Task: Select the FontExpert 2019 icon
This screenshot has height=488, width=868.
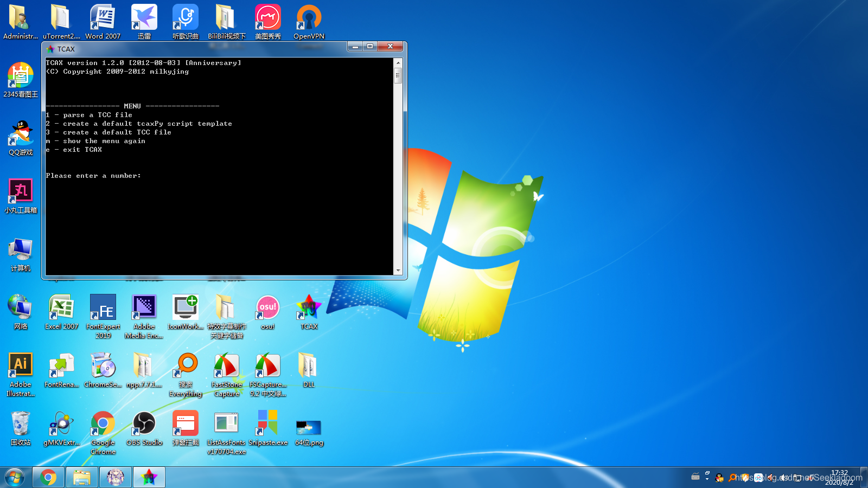Action: coord(103,316)
